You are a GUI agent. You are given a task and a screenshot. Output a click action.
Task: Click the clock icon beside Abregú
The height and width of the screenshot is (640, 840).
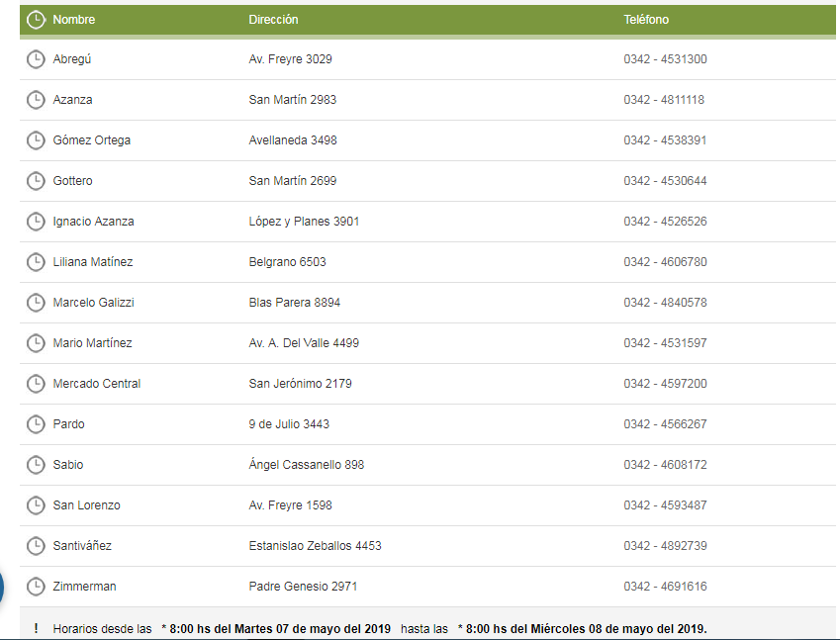point(36,59)
